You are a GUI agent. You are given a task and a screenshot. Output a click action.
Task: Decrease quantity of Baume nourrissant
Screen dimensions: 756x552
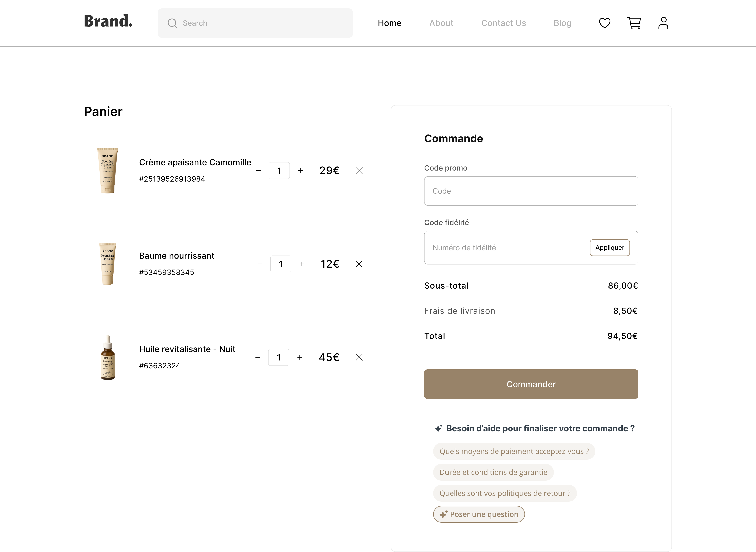260,264
